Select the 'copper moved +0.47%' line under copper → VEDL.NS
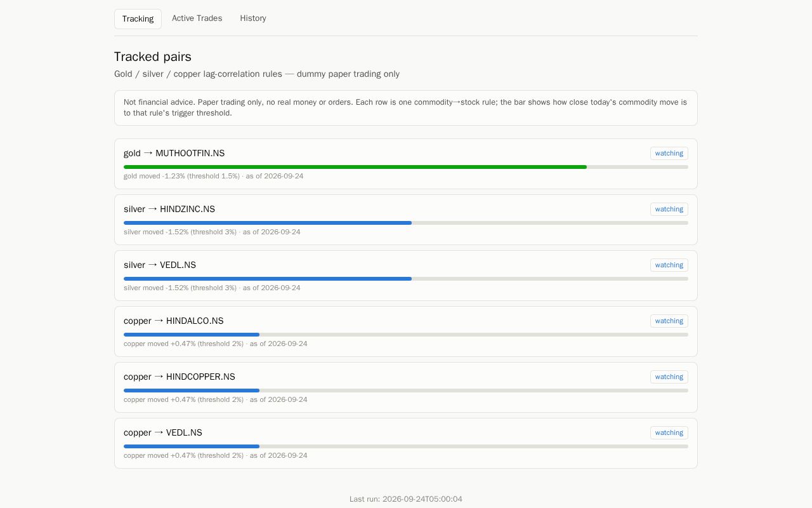 216,455
